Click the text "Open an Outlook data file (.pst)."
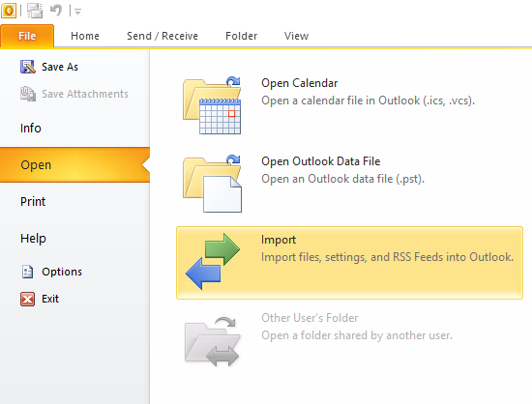The image size is (532, 404). click(x=342, y=179)
